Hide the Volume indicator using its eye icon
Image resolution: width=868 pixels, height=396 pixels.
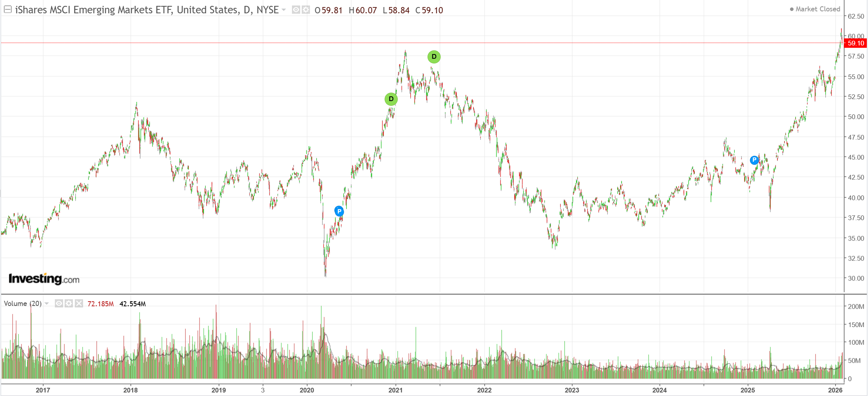(x=59, y=304)
